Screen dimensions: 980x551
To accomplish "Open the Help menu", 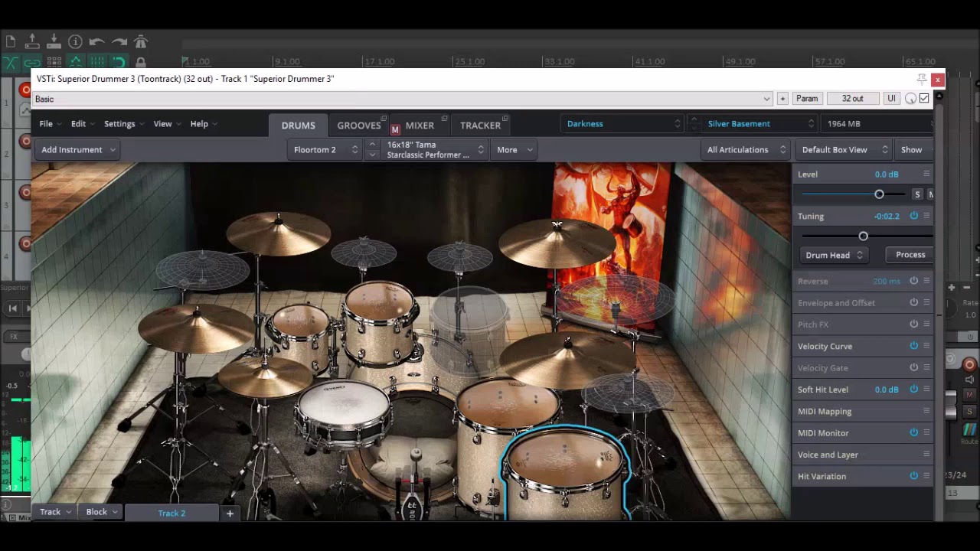I will (x=204, y=124).
